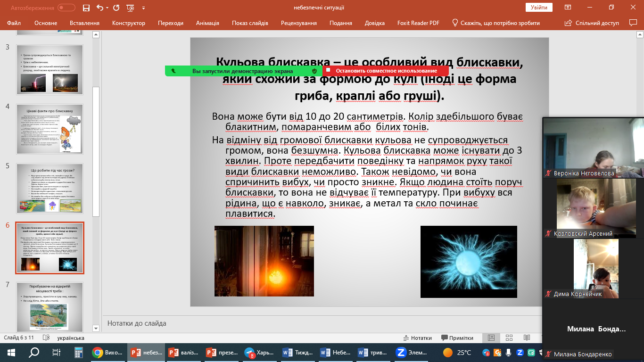Click the orange ball lightning image on slide

(x=264, y=261)
